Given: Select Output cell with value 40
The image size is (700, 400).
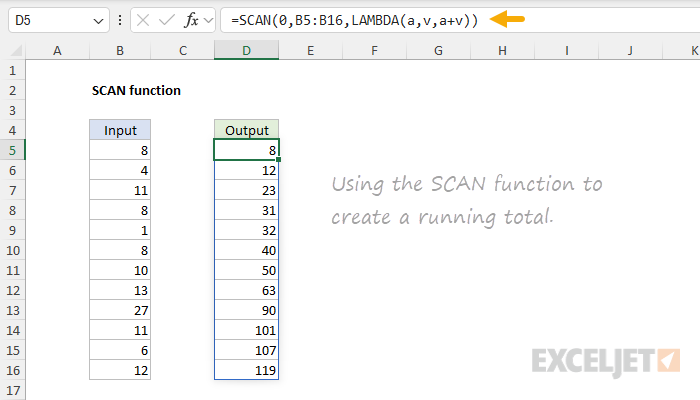Looking at the screenshot, I should pos(246,250).
